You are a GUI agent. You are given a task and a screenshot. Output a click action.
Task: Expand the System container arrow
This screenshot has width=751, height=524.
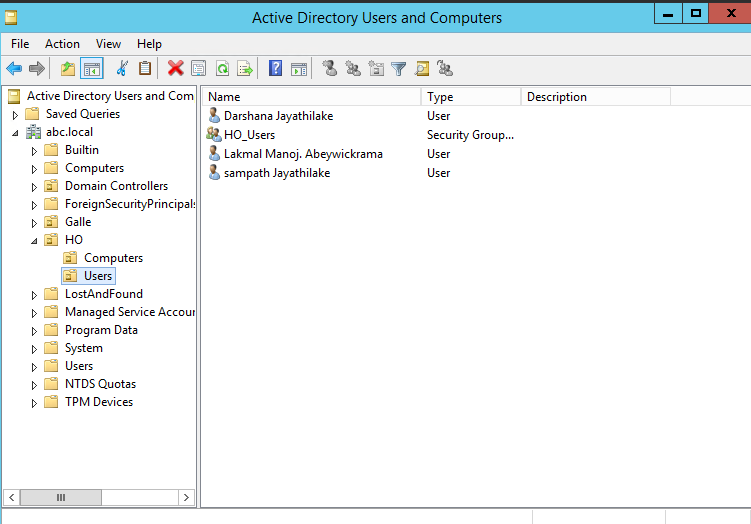(x=34, y=349)
